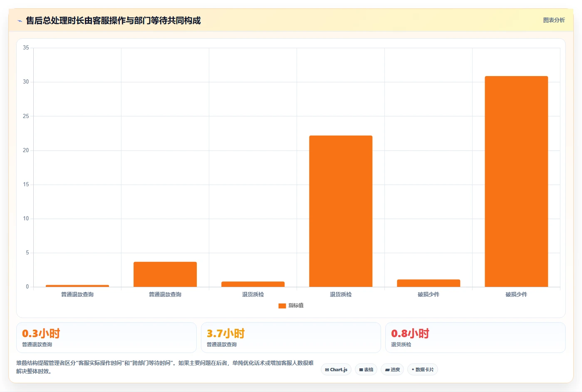Click the y-axis value 20
This screenshot has height=392, width=582.
pos(26,150)
